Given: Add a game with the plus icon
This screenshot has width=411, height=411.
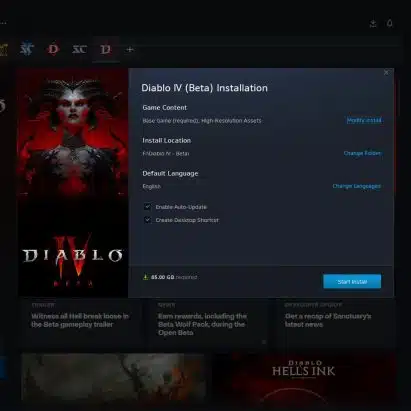Looking at the screenshot, I should pyautogui.click(x=130, y=50).
